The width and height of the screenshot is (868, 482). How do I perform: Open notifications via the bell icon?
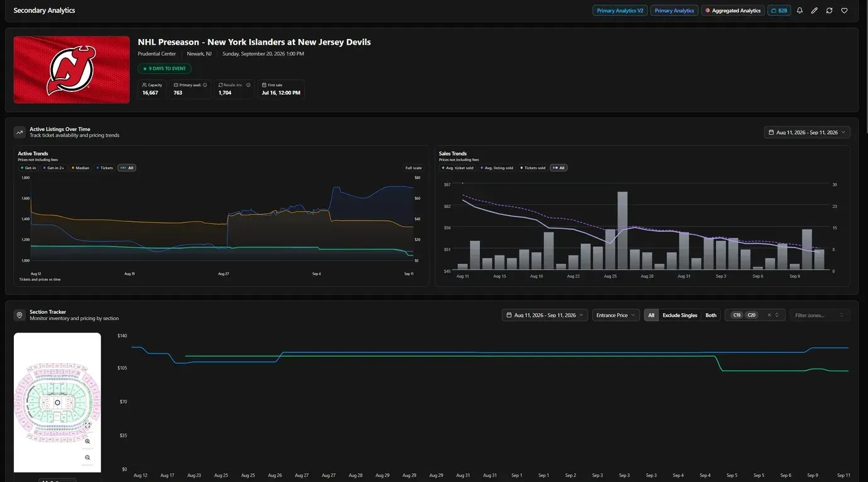799,11
